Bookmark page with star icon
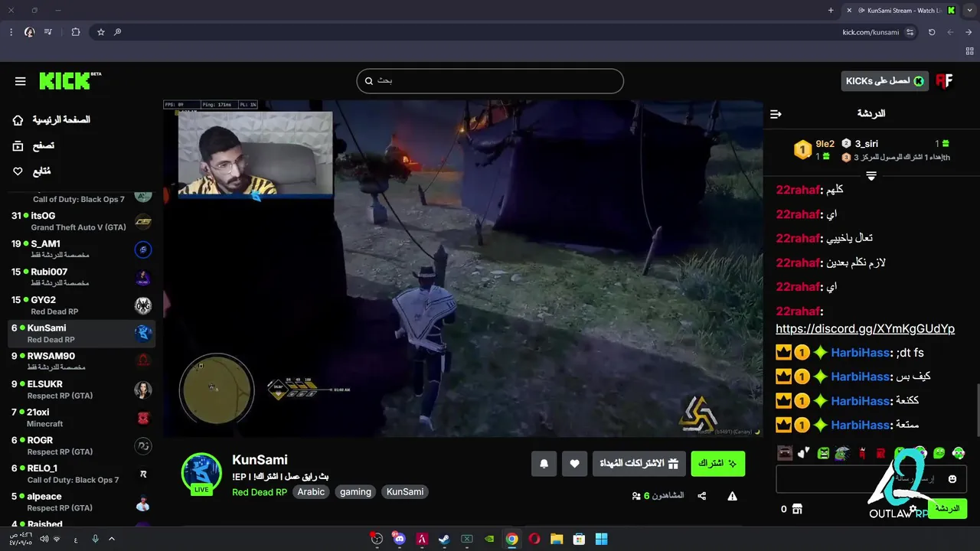Viewport: 980px width, 551px height. (x=100, y=32)
